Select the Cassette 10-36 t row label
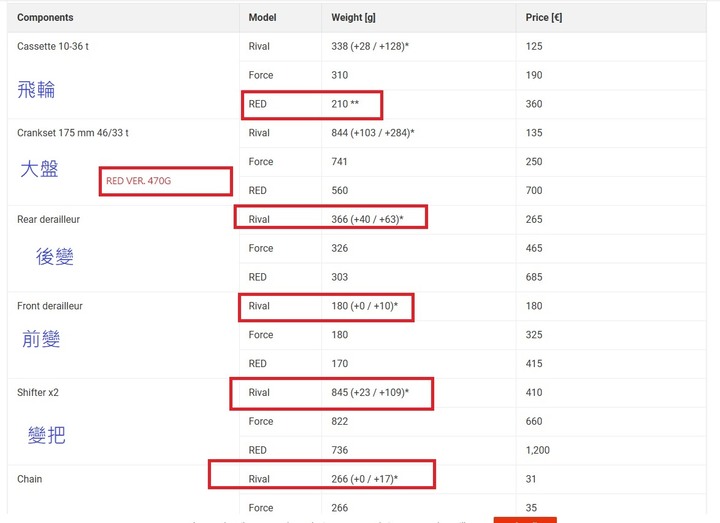Image resolution: width=720 pixels, height=523 pixels. [x=53, y=46]
